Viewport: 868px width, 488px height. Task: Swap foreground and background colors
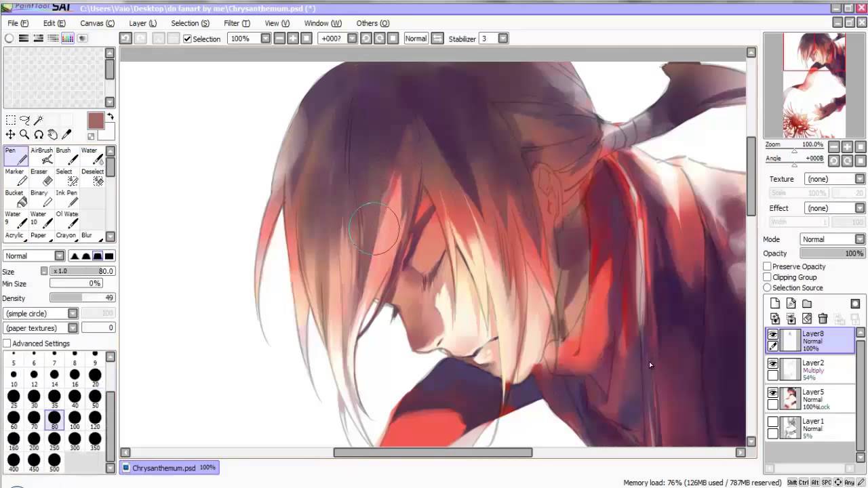point(111,117)
